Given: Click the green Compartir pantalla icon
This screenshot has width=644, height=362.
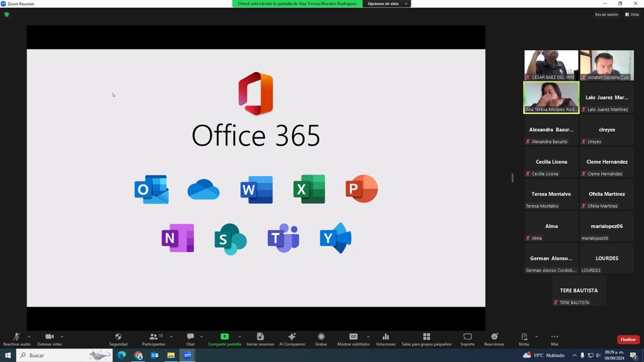Looking at the screenshot, I should (224, 337).
